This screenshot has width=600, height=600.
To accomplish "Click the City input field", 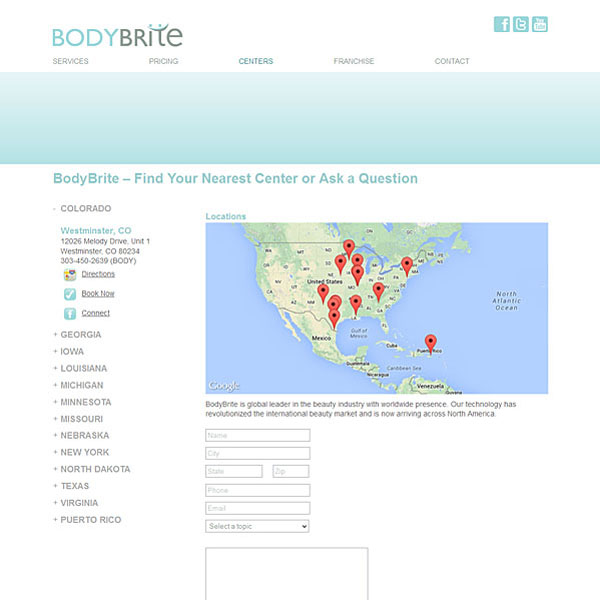I will tap(258, 453).
